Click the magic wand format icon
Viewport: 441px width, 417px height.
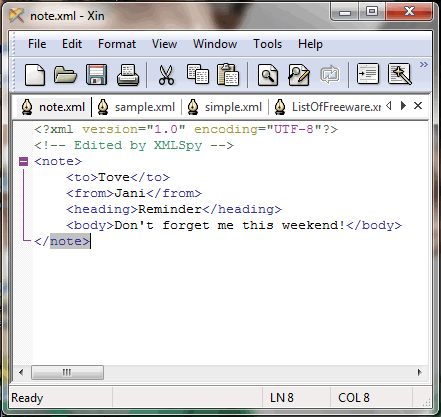(400, 74)
